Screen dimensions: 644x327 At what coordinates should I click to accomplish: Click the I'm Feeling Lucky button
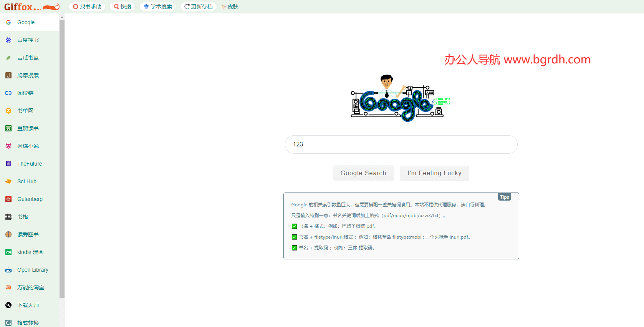click(434, 173)
